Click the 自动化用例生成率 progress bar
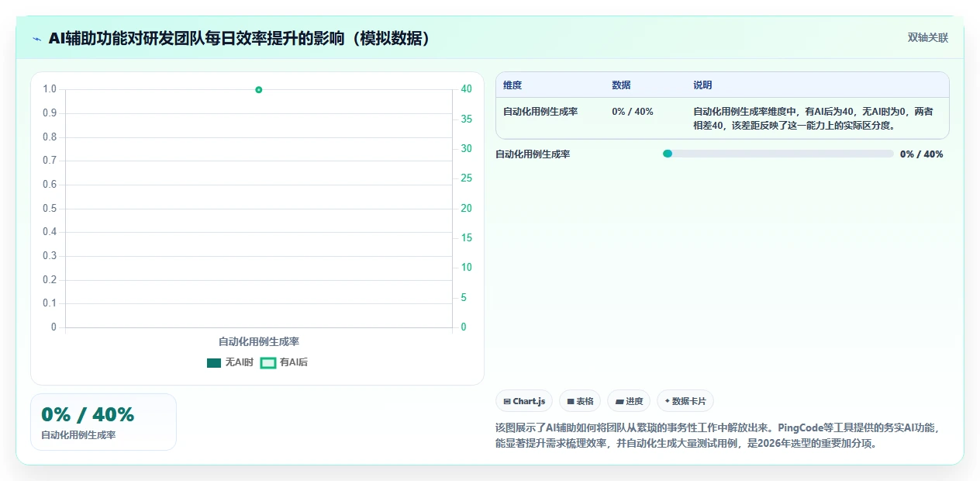The height and width of the screenshot is (481, 980). pos(778,154)
